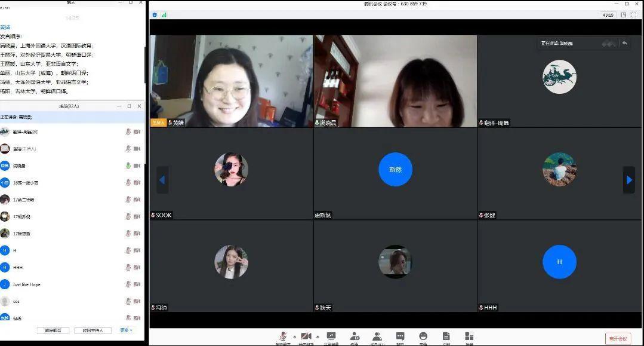Go to next video page with right arrow
644x346 pixels.
point(628,179)
